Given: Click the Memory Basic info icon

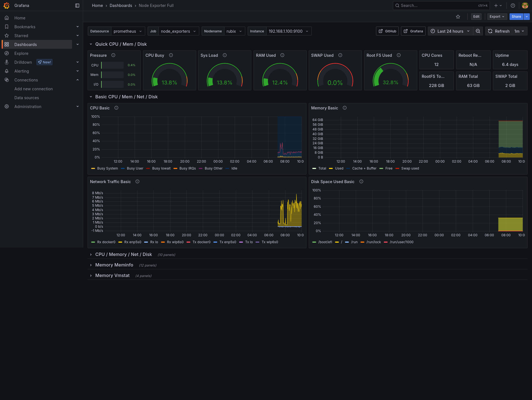Looking at the screenshot, I should click(x=345, y=108).
